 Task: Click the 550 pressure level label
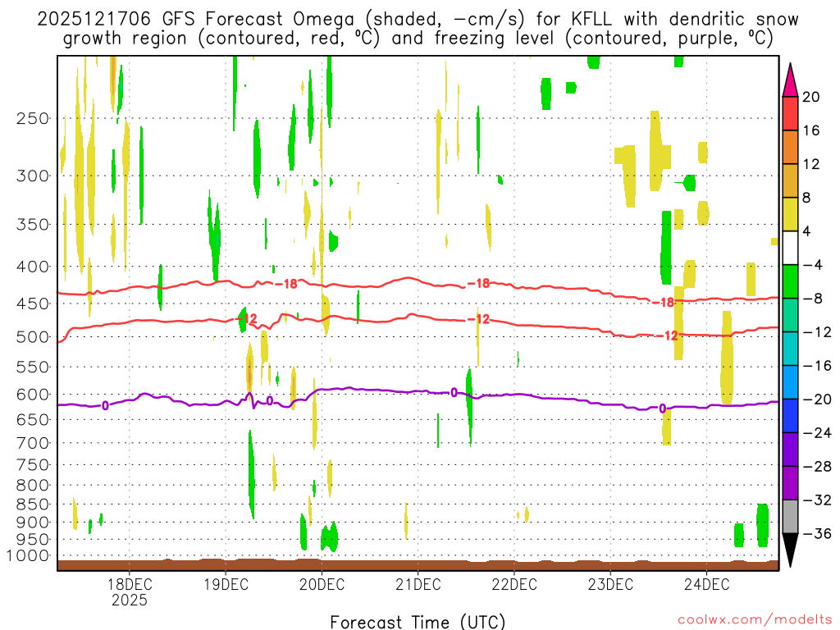coord(33,367)
